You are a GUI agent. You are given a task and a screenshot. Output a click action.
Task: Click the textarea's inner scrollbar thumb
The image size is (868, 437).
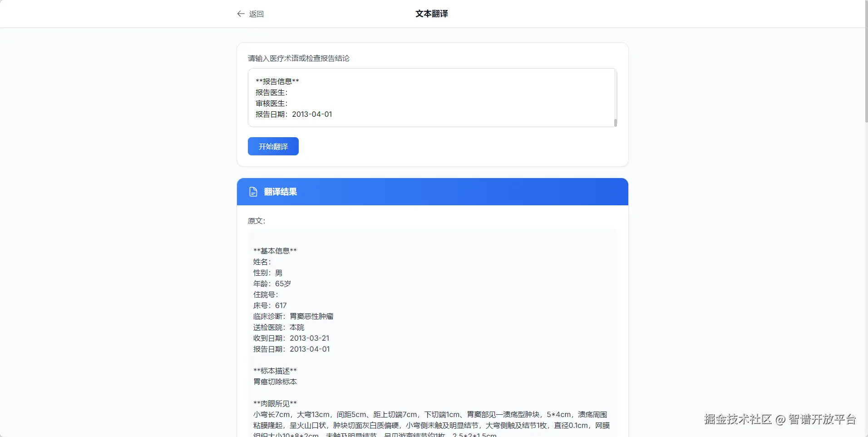(x=616, y=123)
